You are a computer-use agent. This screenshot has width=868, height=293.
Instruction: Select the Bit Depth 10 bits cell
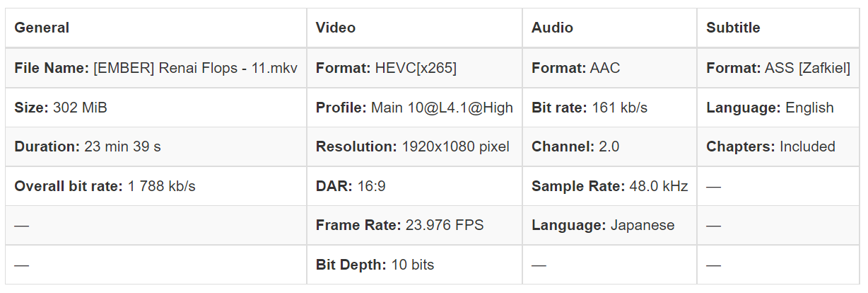375,265
